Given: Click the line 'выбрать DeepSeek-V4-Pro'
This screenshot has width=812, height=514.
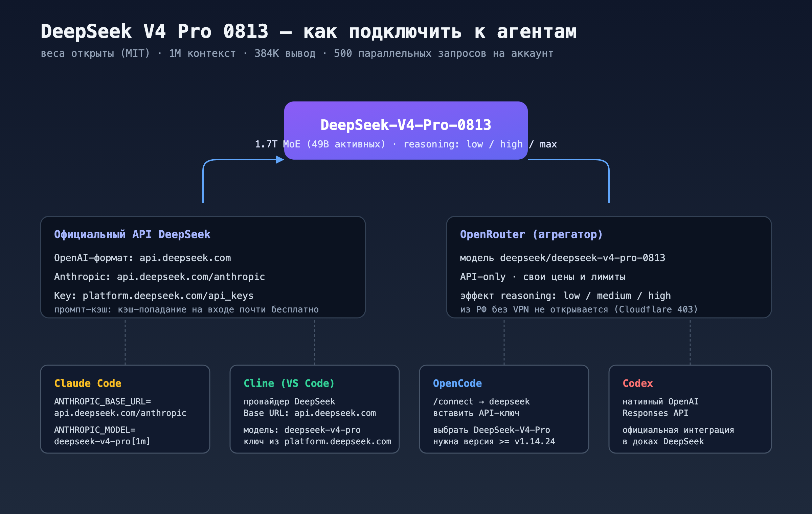Looking at the screenshot, I should 491,430.
